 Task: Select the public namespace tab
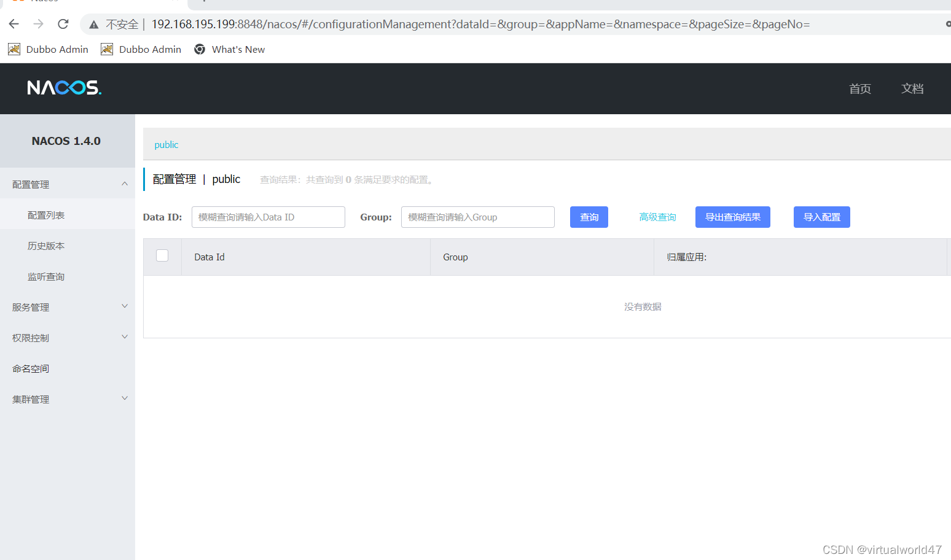tap(166, 145)
